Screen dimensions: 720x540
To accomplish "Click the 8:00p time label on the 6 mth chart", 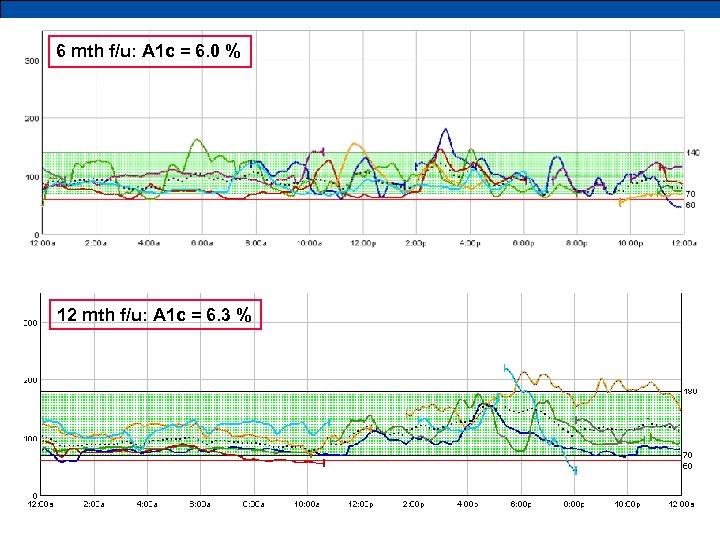I will point(577,243).
